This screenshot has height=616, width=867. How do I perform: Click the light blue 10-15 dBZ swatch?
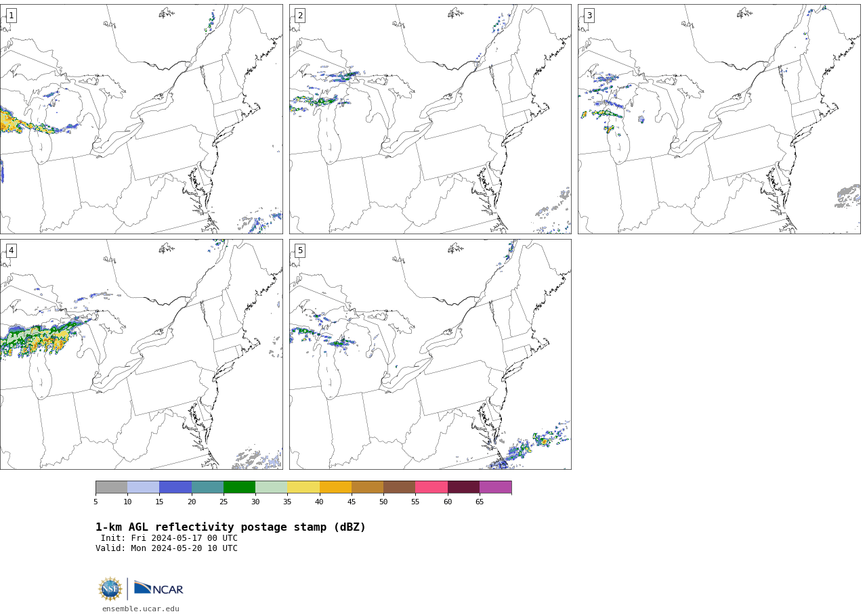[x=144, y=487]
